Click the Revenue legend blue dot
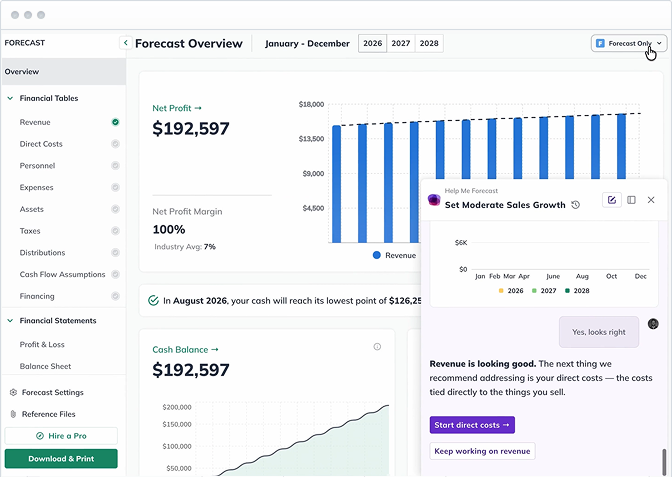672x483 pixels. pyautogui.click(x=377, y=255)
